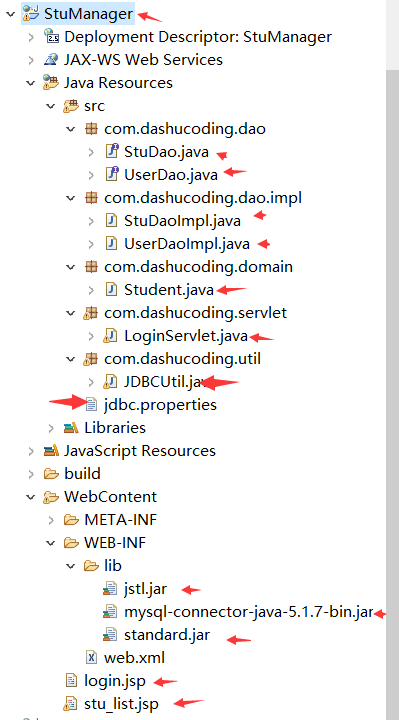
Task: Click the jdbc.properties file icon
Action: click(92, 405)
